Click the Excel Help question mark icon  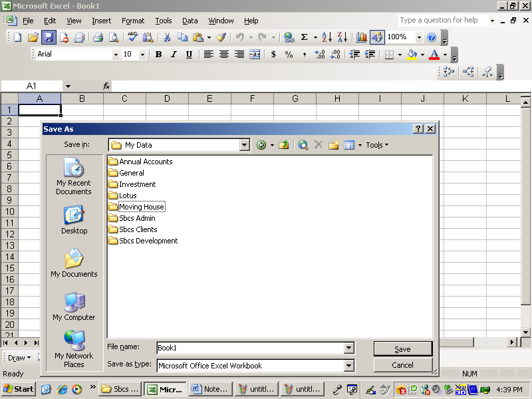tap(432, 37)
